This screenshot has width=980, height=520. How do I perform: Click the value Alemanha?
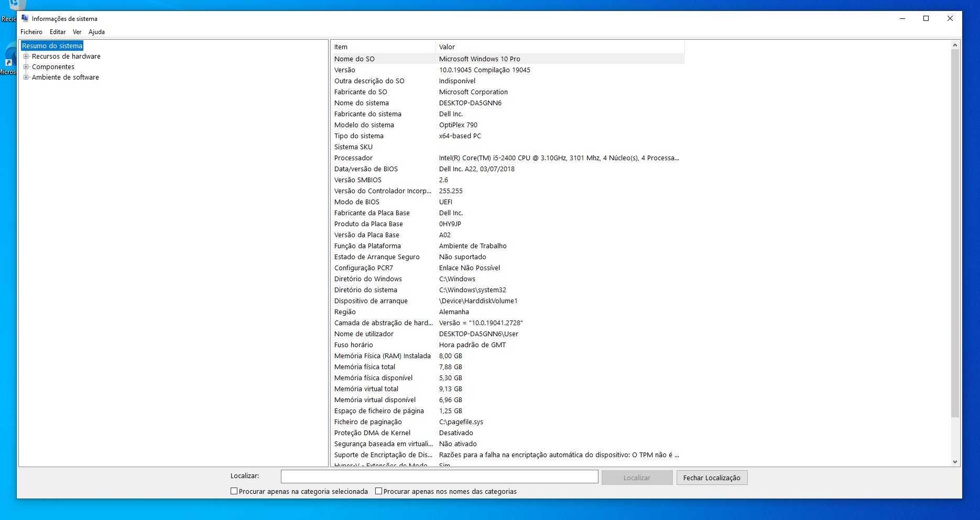point(454,312)
